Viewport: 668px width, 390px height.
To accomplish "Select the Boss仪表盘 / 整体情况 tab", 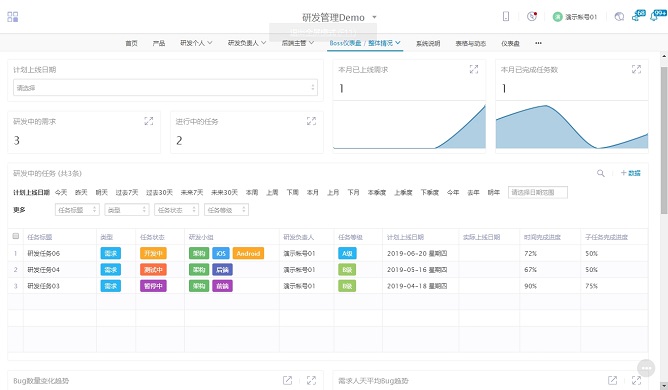I will (365, 43).
